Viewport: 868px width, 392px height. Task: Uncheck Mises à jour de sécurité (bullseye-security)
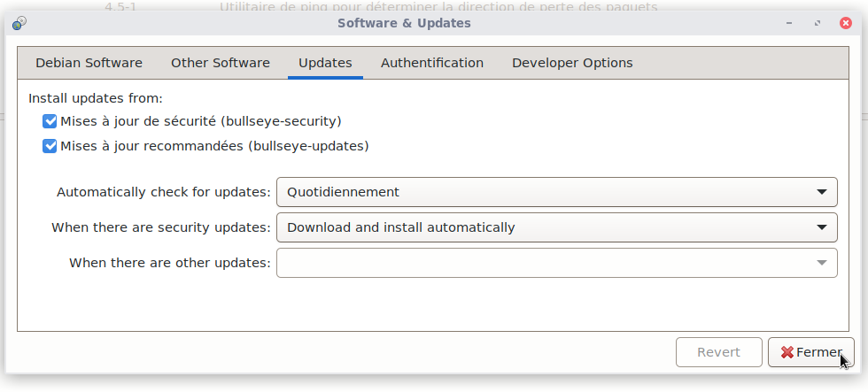click(50, 121)
